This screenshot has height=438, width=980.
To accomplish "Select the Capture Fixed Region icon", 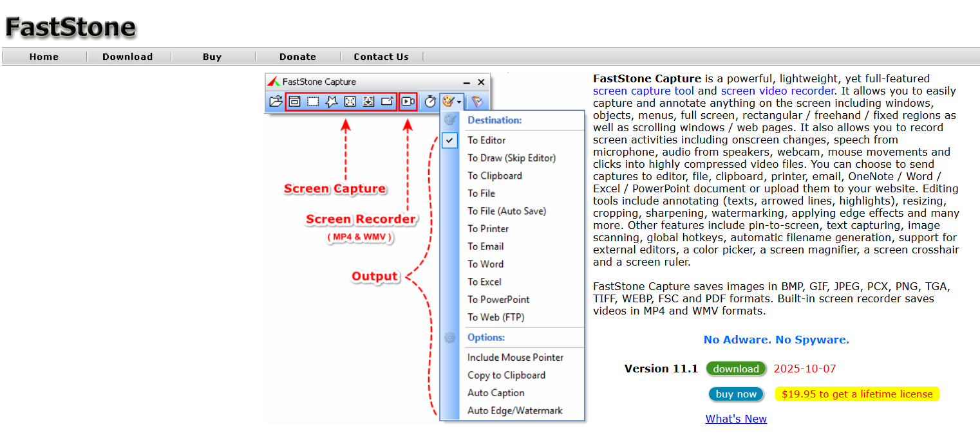I will click(387, 102).
